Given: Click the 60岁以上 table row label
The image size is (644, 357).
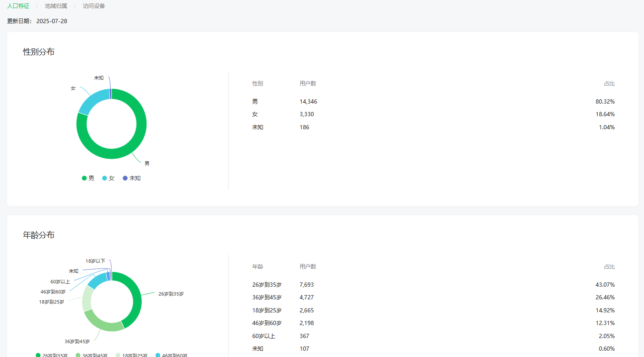Looking at the screenshot, I should [x=264, y=336].
